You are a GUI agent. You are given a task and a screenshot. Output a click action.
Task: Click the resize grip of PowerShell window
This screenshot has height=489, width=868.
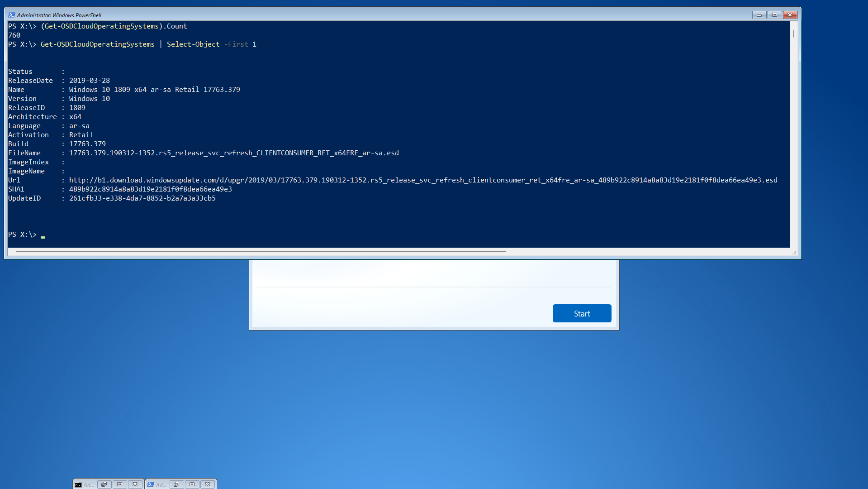pos(794,253)
